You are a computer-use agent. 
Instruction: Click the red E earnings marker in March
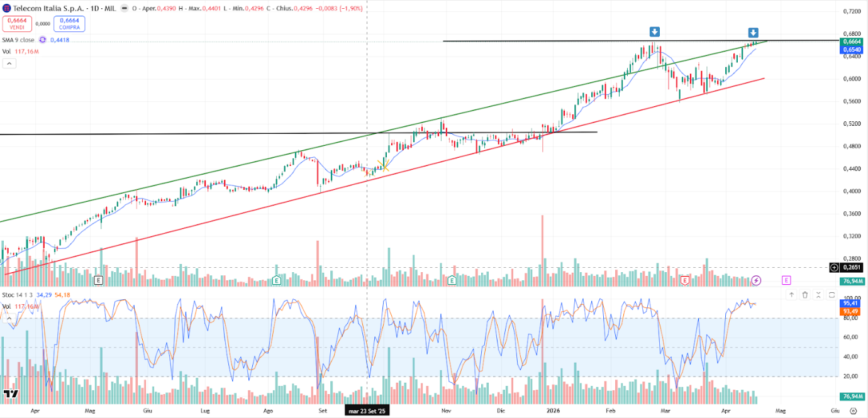click(684, 280)
